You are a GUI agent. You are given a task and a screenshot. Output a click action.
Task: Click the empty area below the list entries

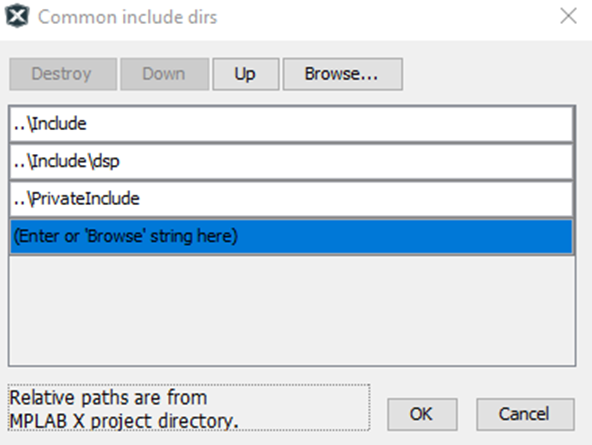point(291,310)
